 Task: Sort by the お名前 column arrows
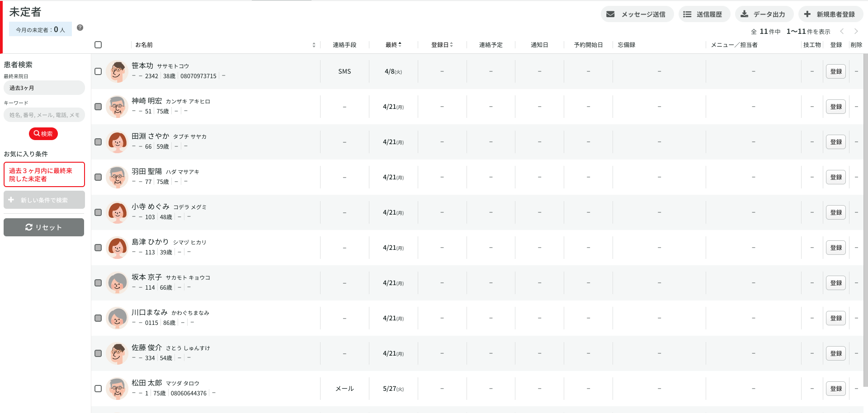pos(314,45)
